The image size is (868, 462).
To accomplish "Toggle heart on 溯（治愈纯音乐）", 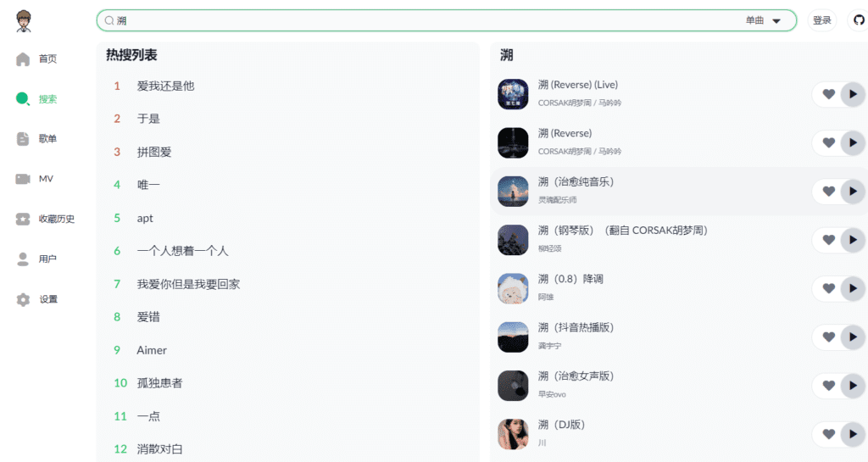I will [828, 192].
